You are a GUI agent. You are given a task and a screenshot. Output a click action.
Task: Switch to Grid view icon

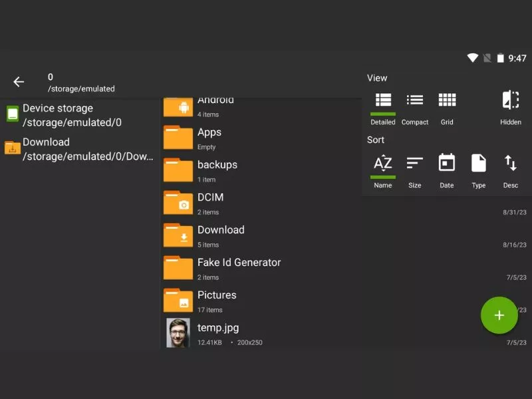pyautogui.click(x=447, y=100)
